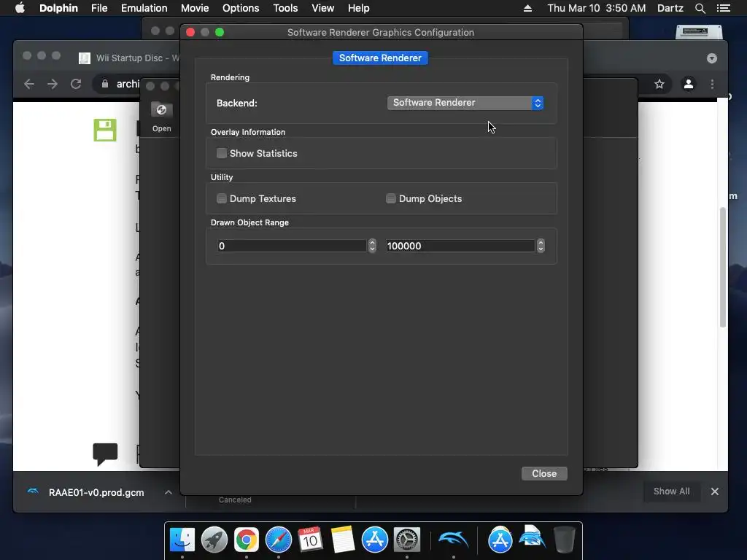The width and height of the screenshot is (747, 560).
Task: Open Google Chrome from the Dock
Action: tap(247, 540)
